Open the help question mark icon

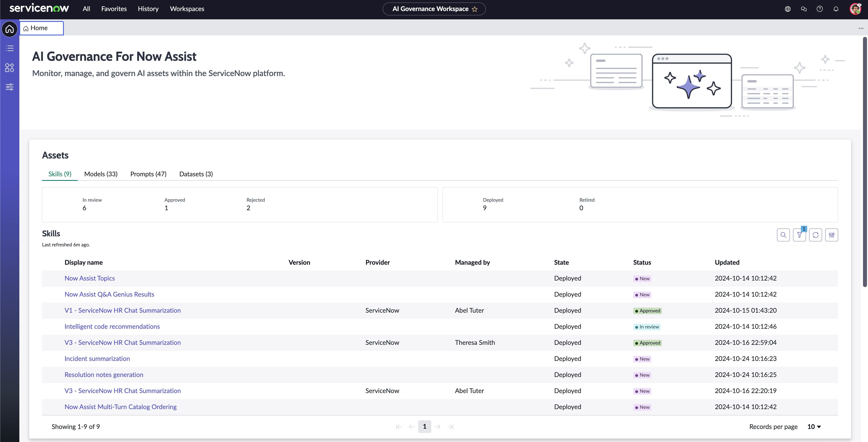point(820,9)
